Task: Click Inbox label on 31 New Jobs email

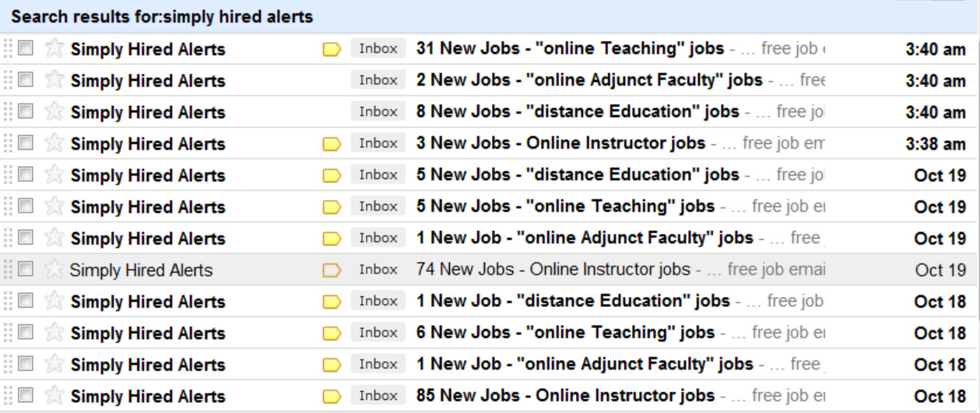Action: click(378, 48)
